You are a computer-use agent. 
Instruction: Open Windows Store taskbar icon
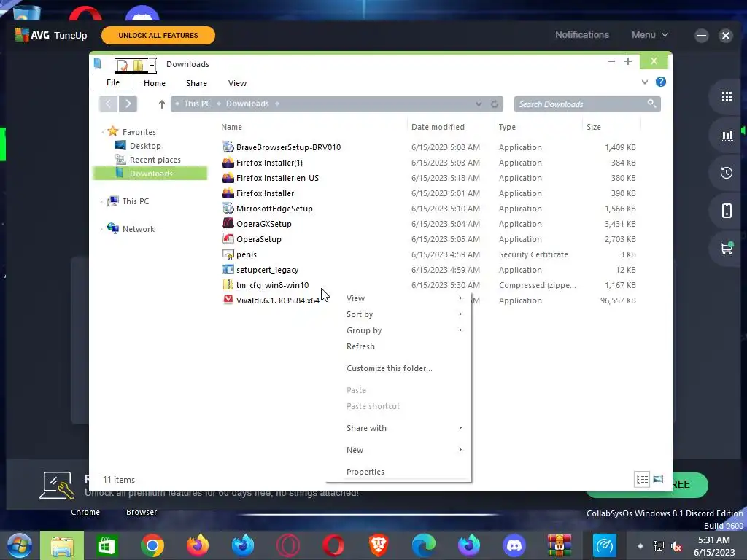click(x=107, y=545)
